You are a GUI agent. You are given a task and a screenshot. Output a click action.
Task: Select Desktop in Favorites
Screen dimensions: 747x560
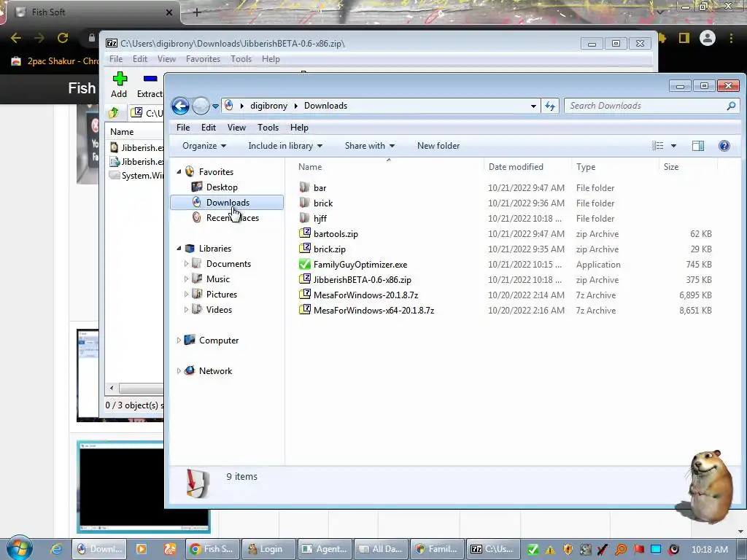click(222, 187)
